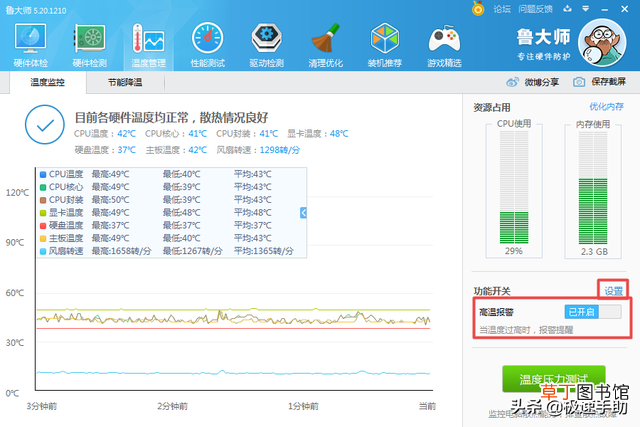Click the download arrow icon in title bar

point(567,9)
